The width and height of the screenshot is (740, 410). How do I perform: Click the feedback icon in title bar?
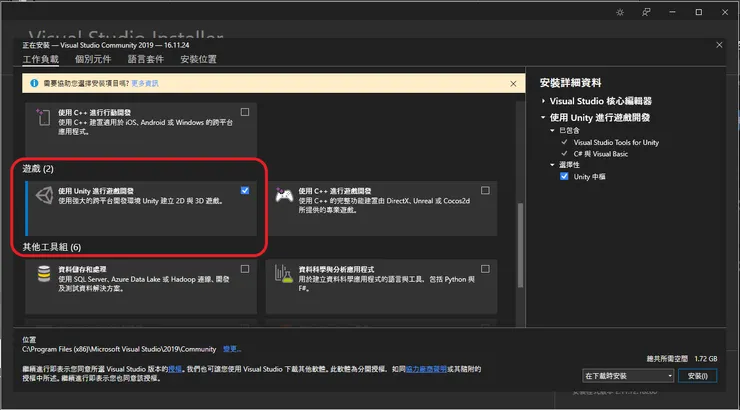point(646,12)
